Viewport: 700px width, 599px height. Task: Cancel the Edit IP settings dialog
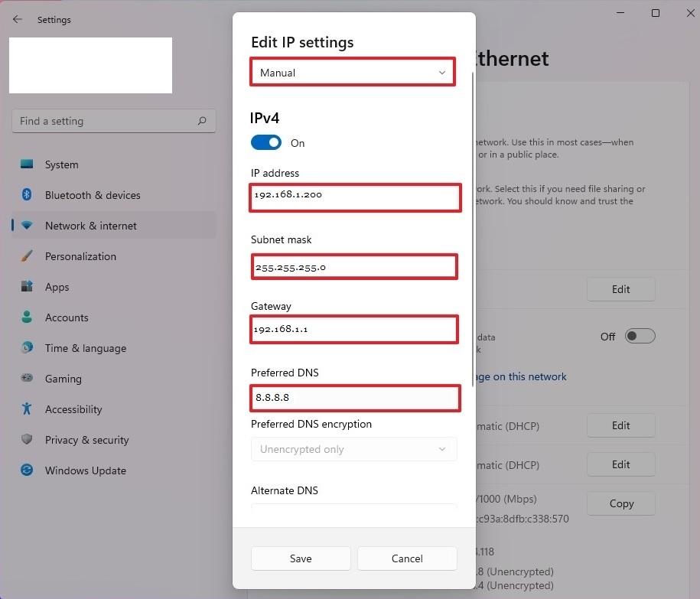(x=407, y=558)
